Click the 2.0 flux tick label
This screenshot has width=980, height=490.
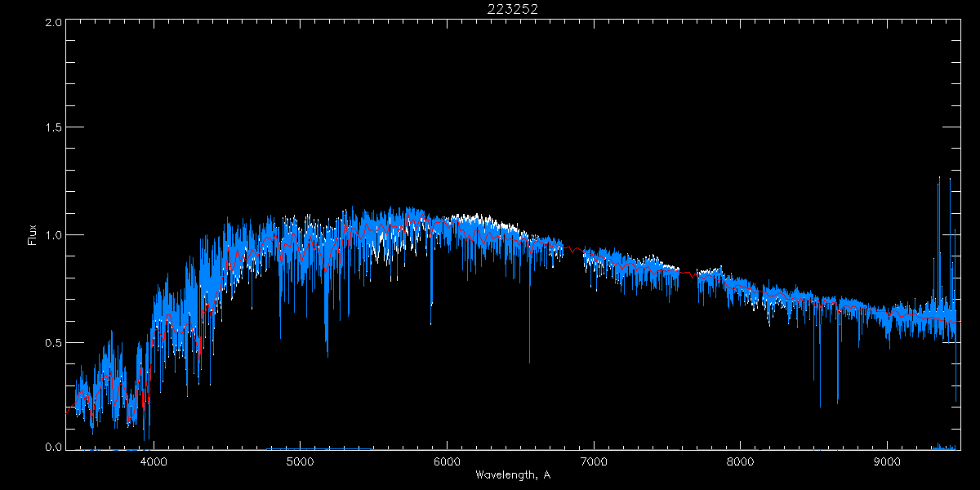[x=54, y=23]
